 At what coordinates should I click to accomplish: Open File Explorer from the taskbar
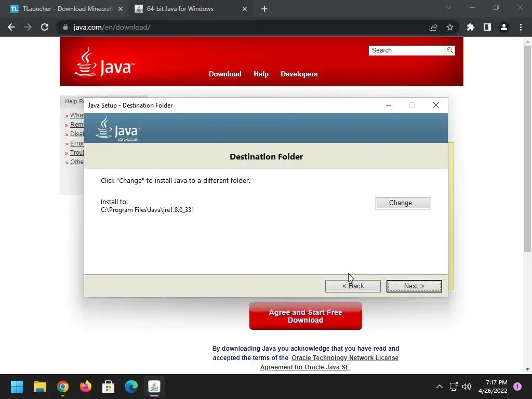pos(39,387)
